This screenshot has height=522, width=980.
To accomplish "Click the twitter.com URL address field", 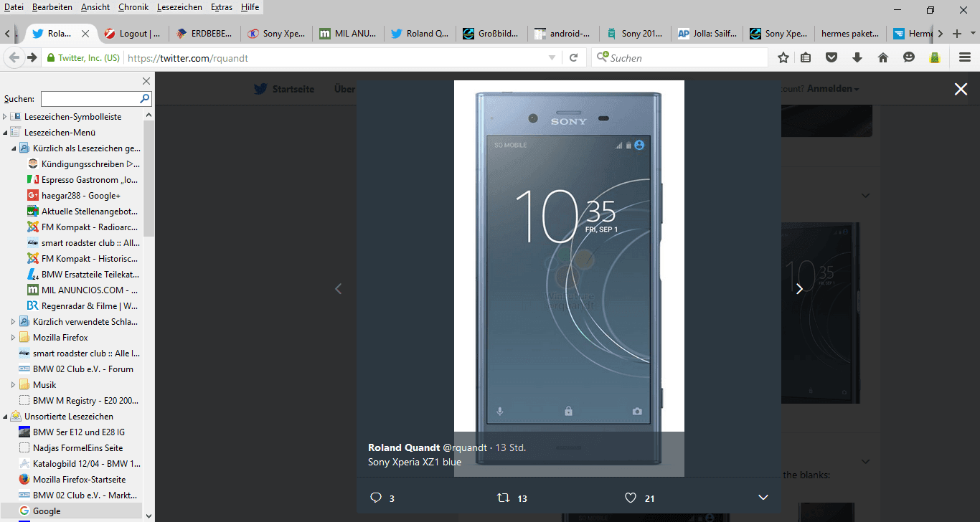I will (x=334, y=58).
